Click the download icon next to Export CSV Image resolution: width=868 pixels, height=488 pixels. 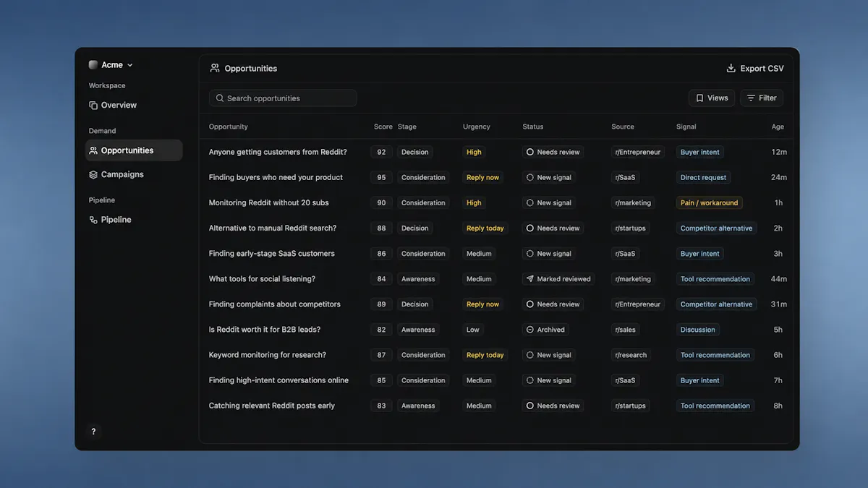(731, 69)
